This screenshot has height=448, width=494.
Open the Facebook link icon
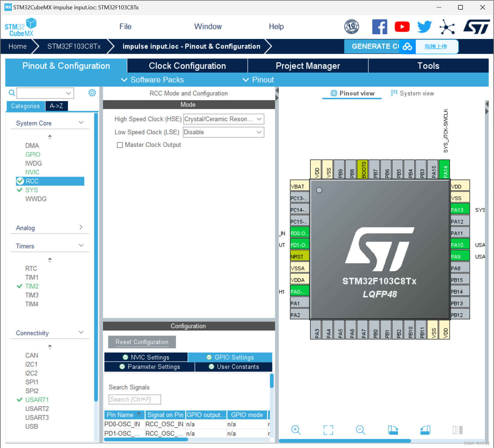coord(380,27)
